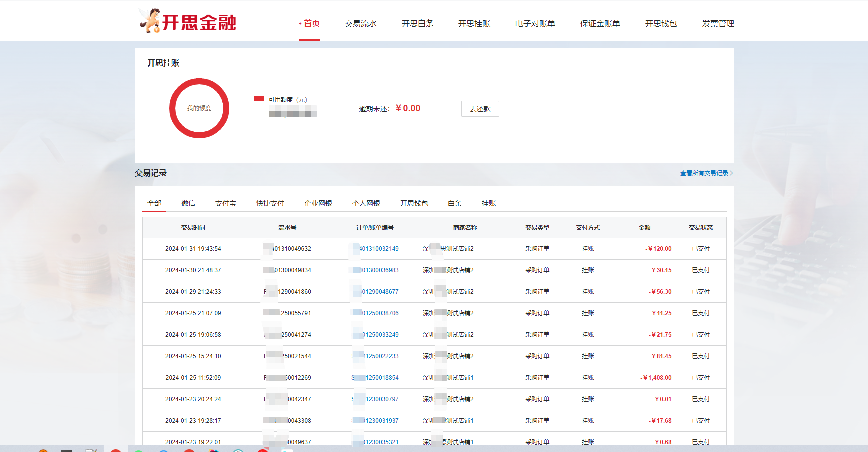This screenshot has width=868, height=452.
Task: Click the 商家名称 column header
Action: coord(465,228)
